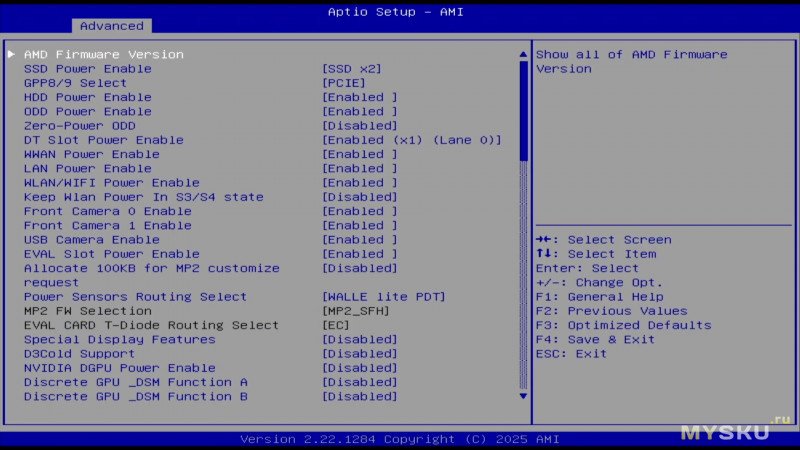800x450 pixels.
Task: Select the MP2 FW Selection [MP2_SFH] value
Action: click(356, 311)
